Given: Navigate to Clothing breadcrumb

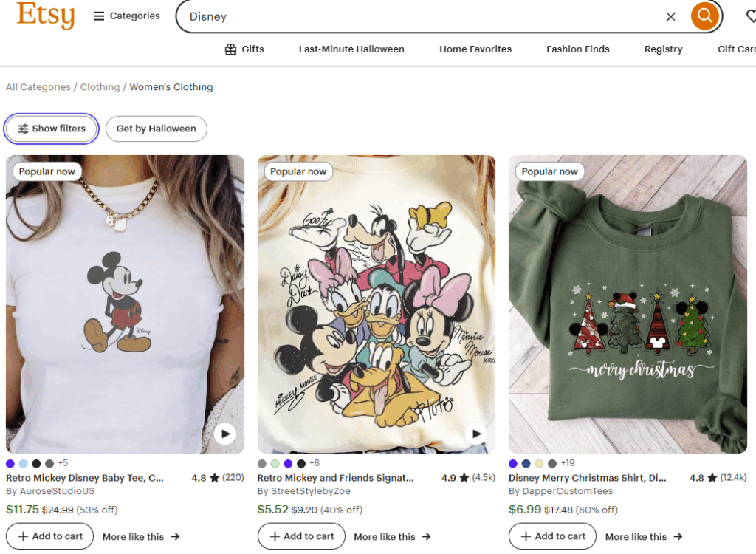Looking at the screenshot, I should [x=100, y=87].
